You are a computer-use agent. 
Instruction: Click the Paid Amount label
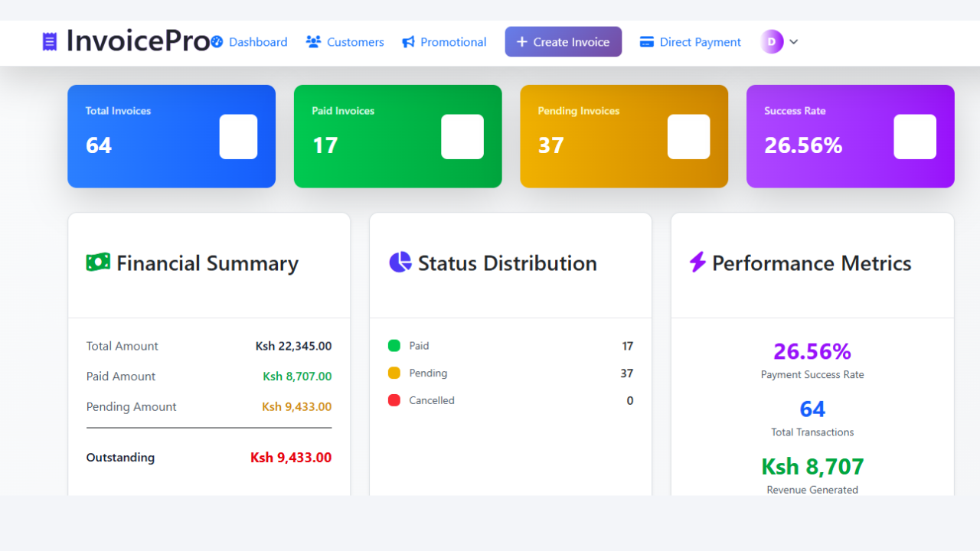click(121, 377)
